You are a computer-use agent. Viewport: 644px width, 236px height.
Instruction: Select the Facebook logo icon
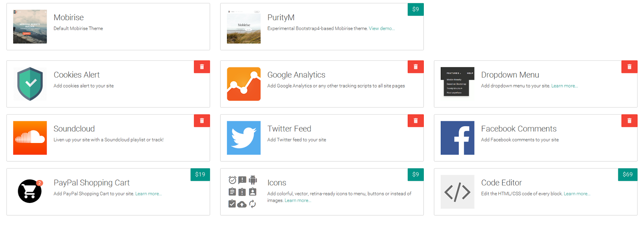click(457, 138)
